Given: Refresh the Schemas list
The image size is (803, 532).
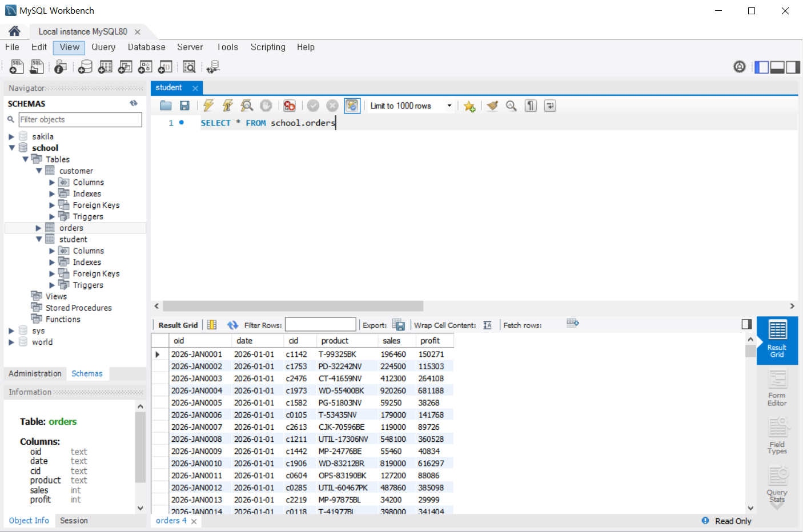Looking at the screenshot, I should pos(134,103).
